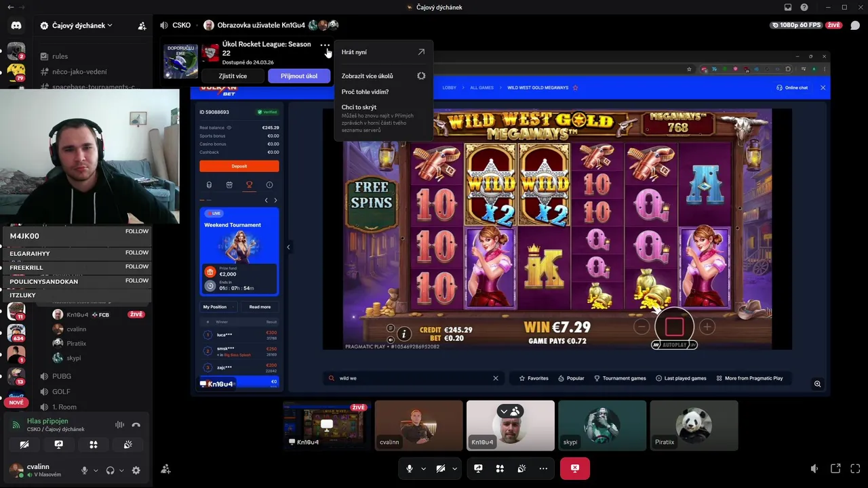This screenshot has height=488, width=868.
Task: Open activities icon in voice panel
Action: point(94,445)
